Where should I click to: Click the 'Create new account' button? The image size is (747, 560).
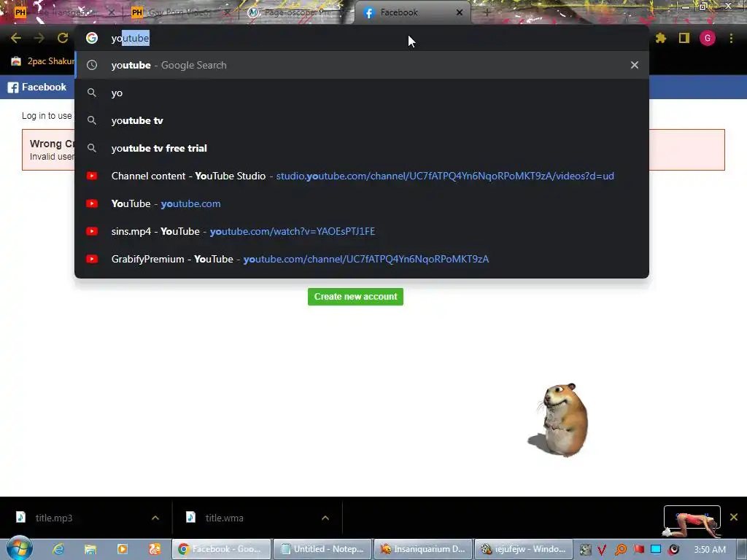point(355,296)
